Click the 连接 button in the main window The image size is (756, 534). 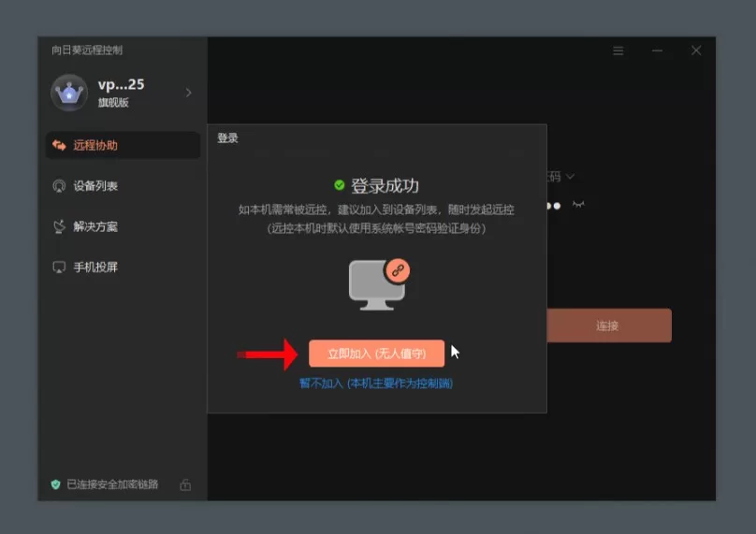coord(609,325)
